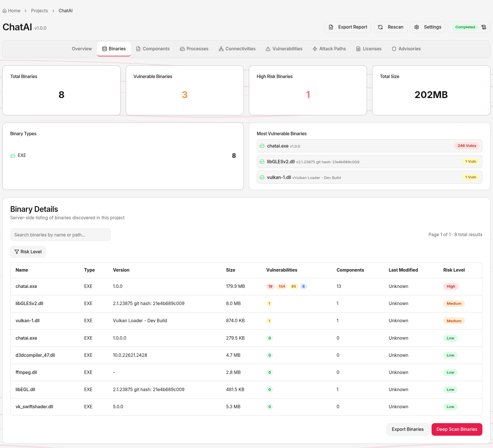Click vk_swiftshader.dll in Binary Details

point(35,407)
